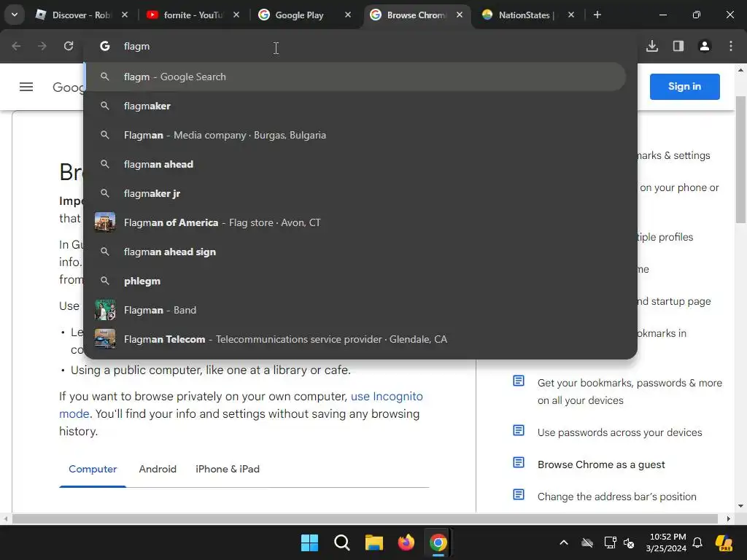The height and width of the screenshot is (560, 747).
Task: Switch to the fornite - YouTube tab
Action: (193, 15)
